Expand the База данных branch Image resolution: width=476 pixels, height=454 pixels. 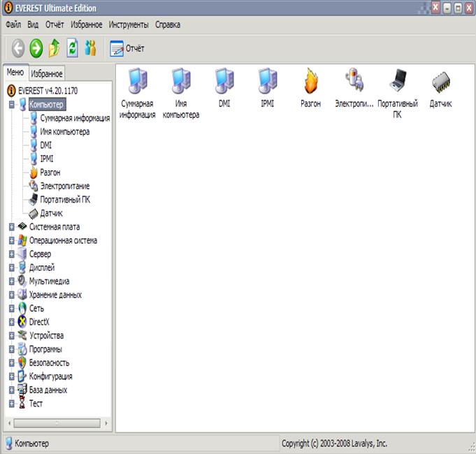point(12,390)
